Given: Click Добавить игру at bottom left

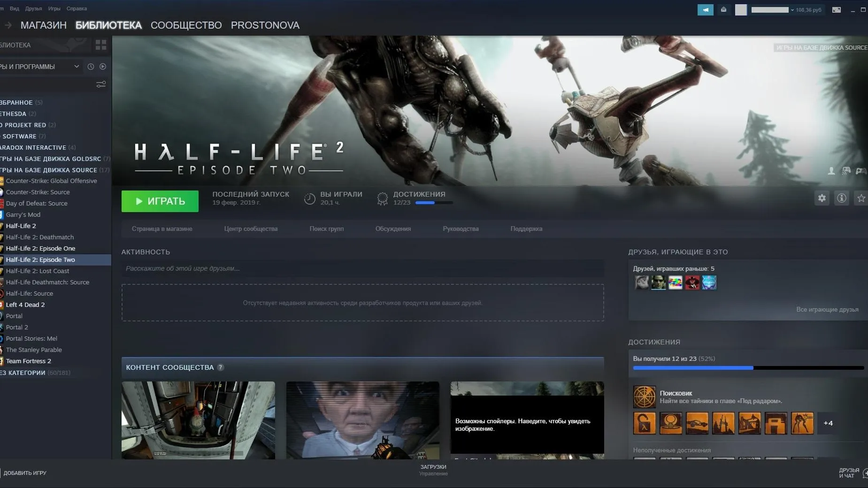Looking at the screenshot, I should point(24,473).
